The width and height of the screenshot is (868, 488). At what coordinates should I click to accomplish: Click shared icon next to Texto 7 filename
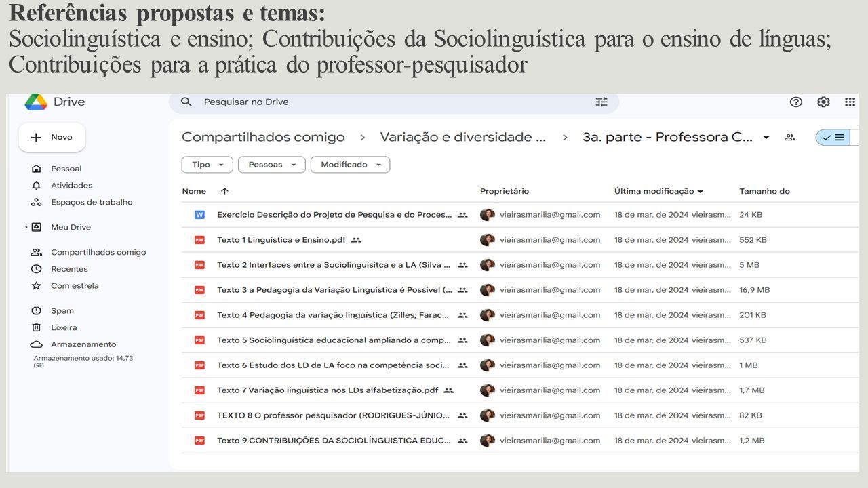click(x=448, y=390)
